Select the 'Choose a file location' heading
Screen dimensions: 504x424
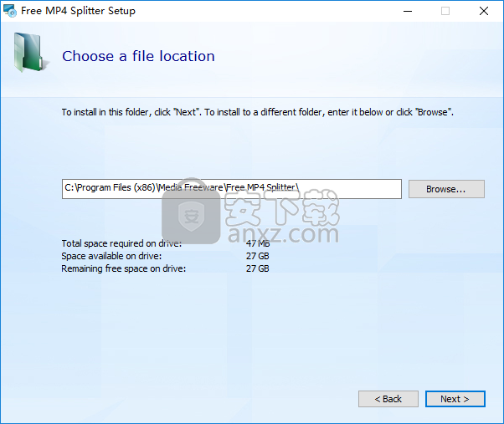138,56
